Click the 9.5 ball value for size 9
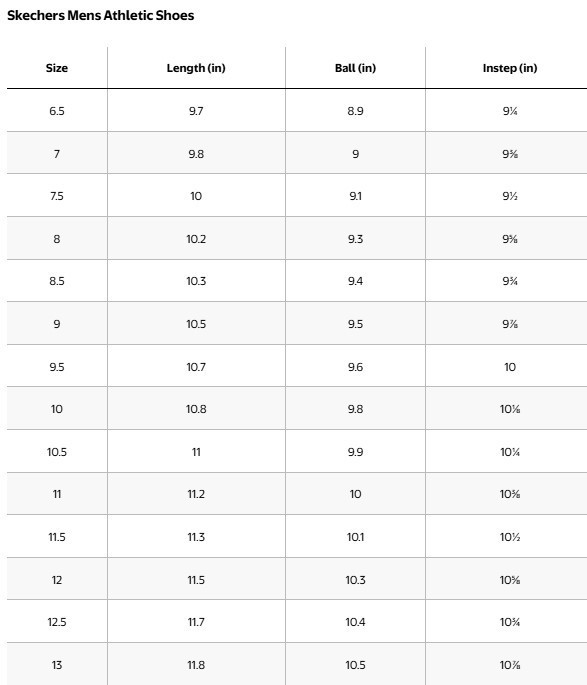Viewport: 587px width, 685px height. [x=356, y=324]
